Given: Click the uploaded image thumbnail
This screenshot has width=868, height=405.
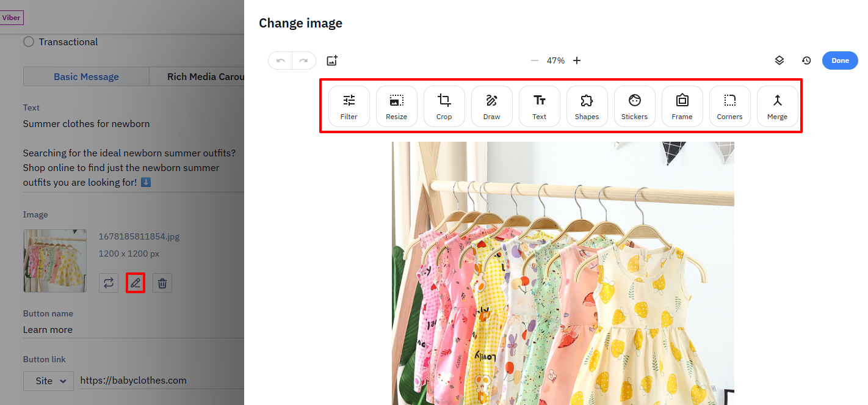Looking at the screenshot, I should 55,261.
